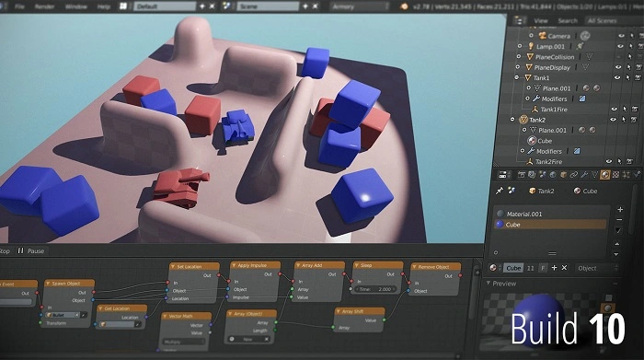Open the Window menu
The image size is (644, 360).
(76, 6)
